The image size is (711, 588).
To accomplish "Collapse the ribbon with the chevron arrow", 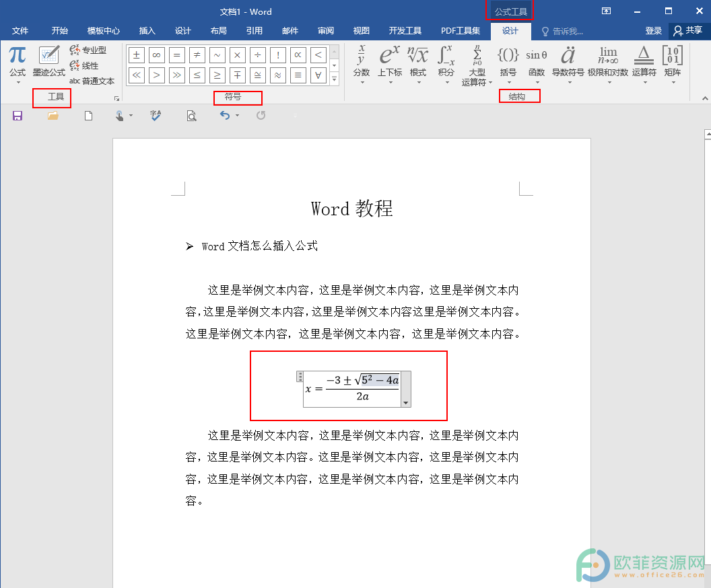I will 705,98.
